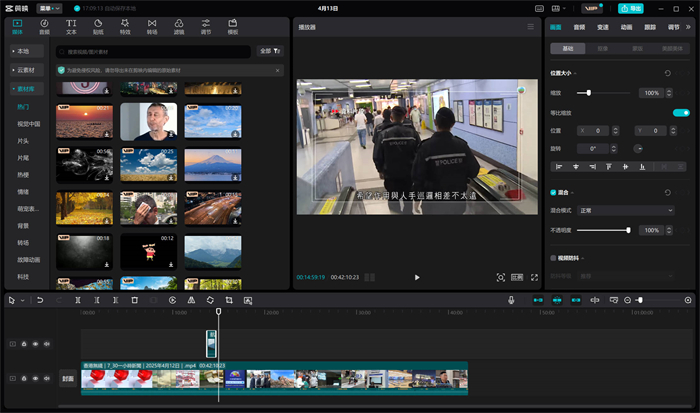Play the video in the player

coord(417,277)
